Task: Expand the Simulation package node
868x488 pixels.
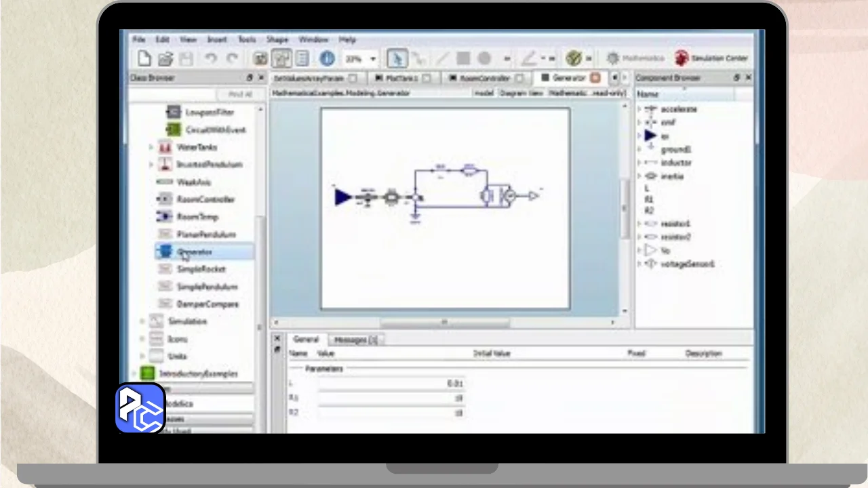Action: pyautogui.click(x=142, y=321)
